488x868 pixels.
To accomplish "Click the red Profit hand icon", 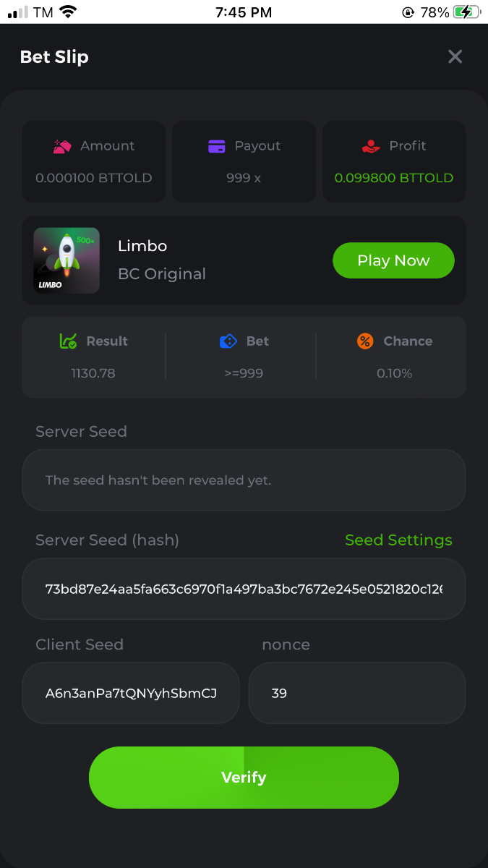I will (x=371, y=146).
